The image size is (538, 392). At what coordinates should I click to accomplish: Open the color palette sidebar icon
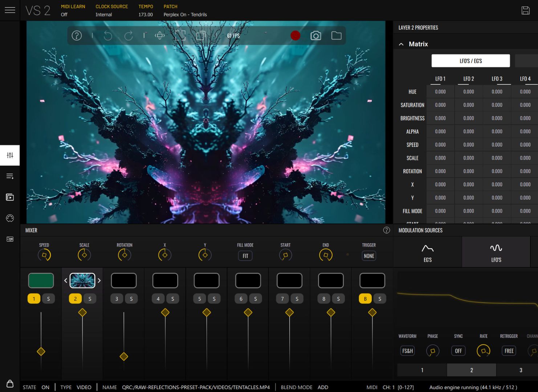10,218
